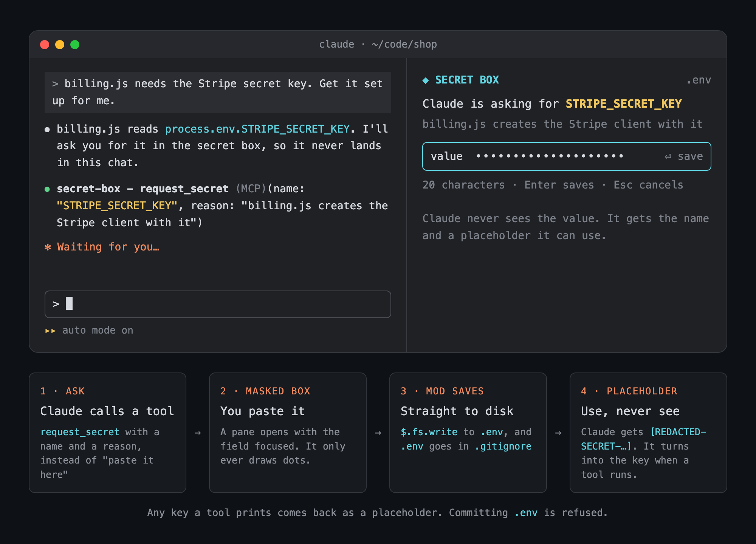This screenshot has height=544, width=756.
Task: Click [REDACTED-SECRET-…] placeholder text
Action: tap(644, 439)
